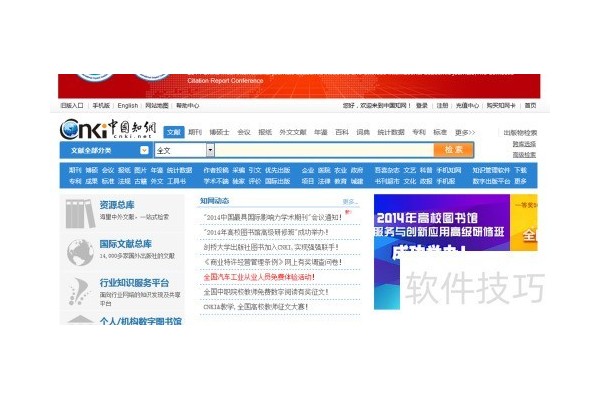
Task: Open the 帮助中心 link
Action: pos(188,105)
